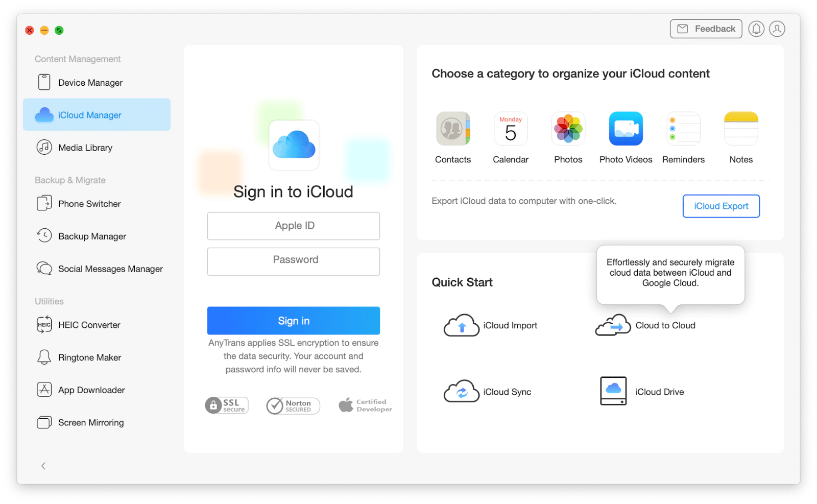Go to Phone Switcher
This screenshot has width=817, height=504.
97,204
